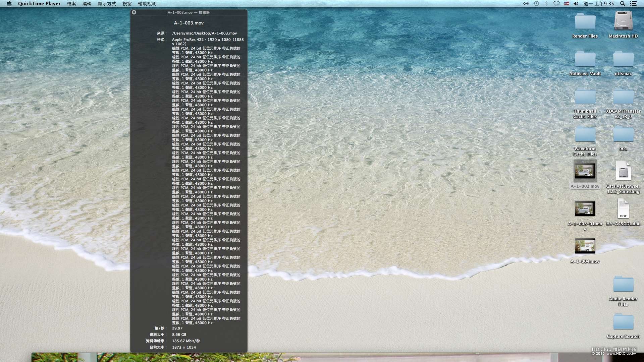Click the data rate 185.67 Mbit/秒
Viewport: 644px width, 362px height.
click(x=186, y=341)
